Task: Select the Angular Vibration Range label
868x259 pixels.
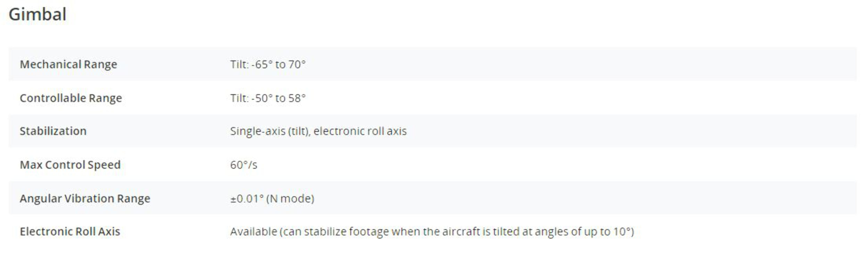Action: click(85, 198)
